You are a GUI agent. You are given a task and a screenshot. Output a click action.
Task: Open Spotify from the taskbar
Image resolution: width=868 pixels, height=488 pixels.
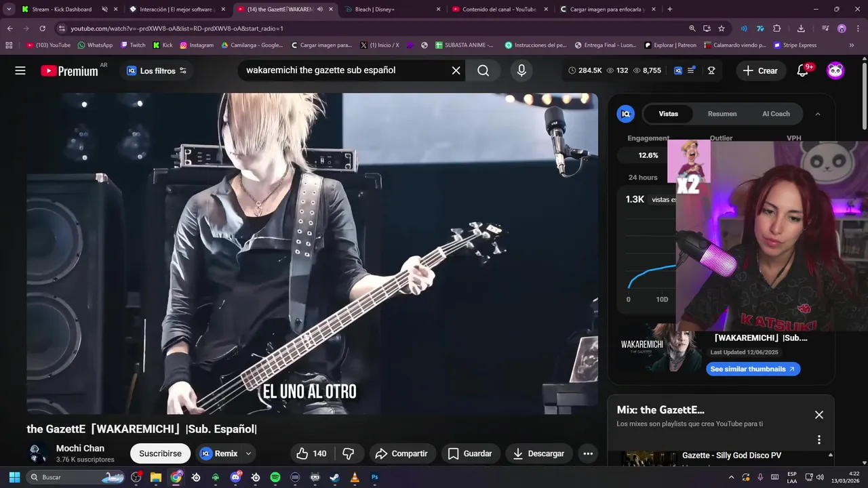click(275, 477)
